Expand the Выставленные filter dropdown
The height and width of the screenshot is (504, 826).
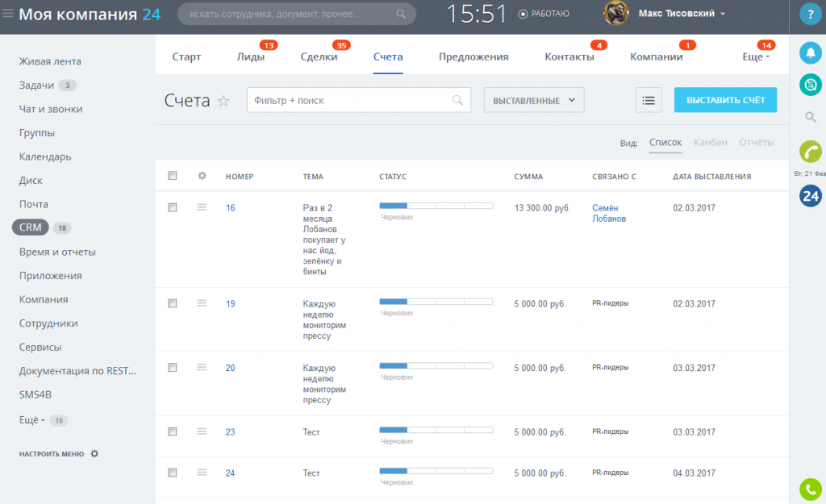tap(534, 100)
